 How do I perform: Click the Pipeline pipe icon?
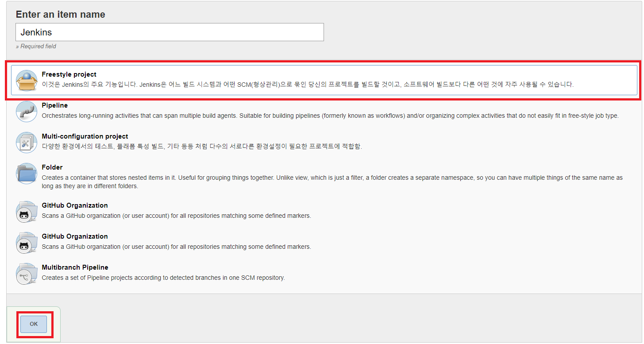[x=27, y=111]
